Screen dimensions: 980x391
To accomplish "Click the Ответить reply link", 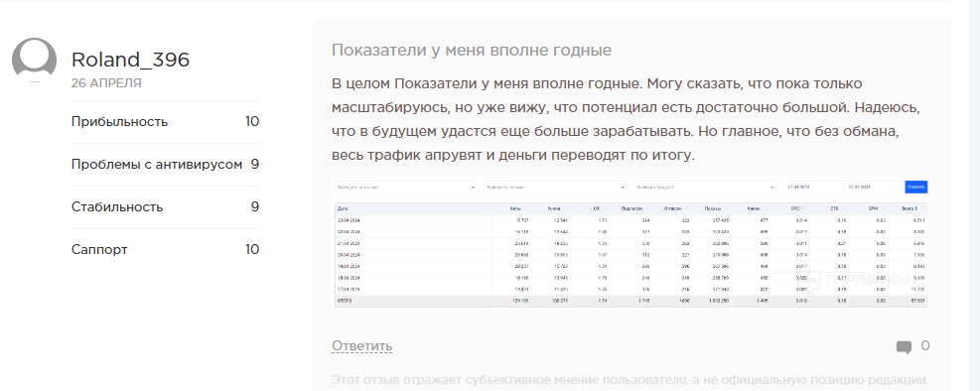I will point(361,346).
